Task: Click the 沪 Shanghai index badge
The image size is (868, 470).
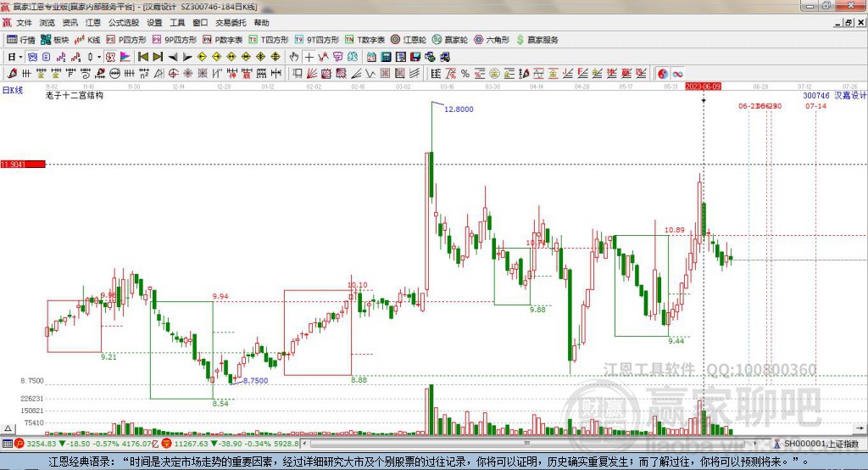Action: [x=19, y=444]
